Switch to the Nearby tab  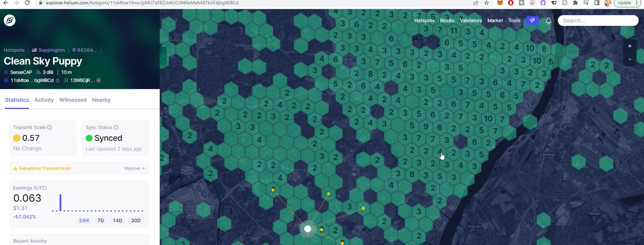101,100
